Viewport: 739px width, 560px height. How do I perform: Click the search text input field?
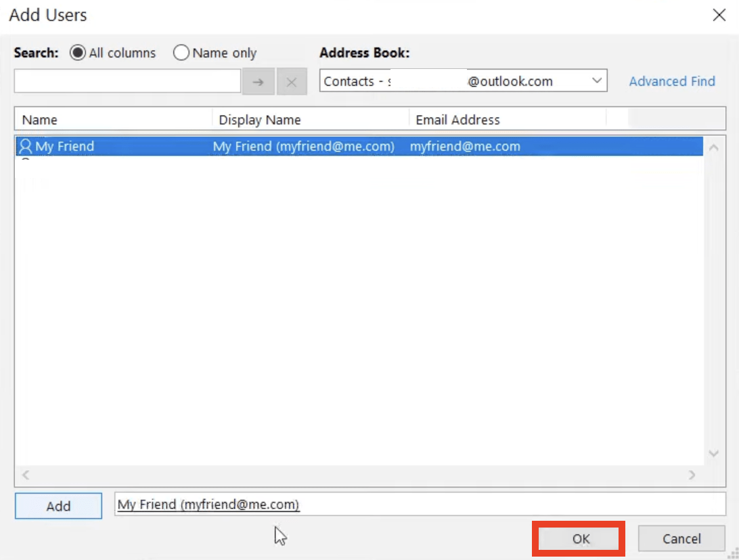pos(127,81)
